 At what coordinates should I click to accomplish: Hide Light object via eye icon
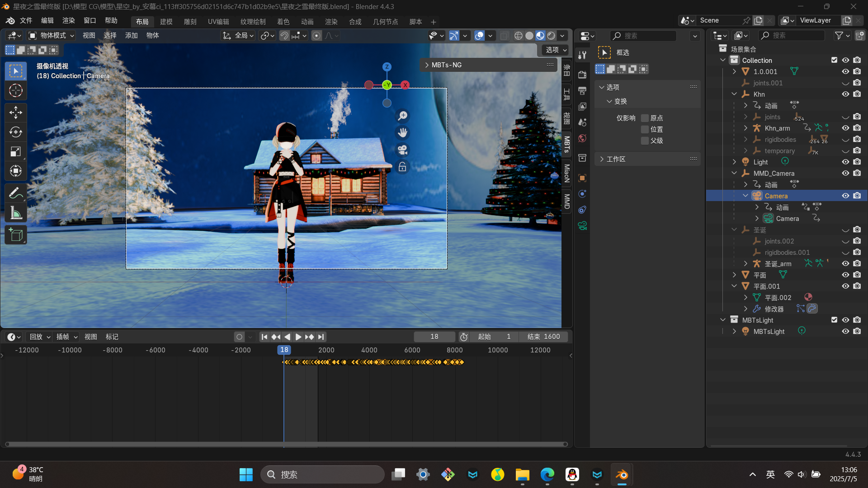tap(845, 162)
